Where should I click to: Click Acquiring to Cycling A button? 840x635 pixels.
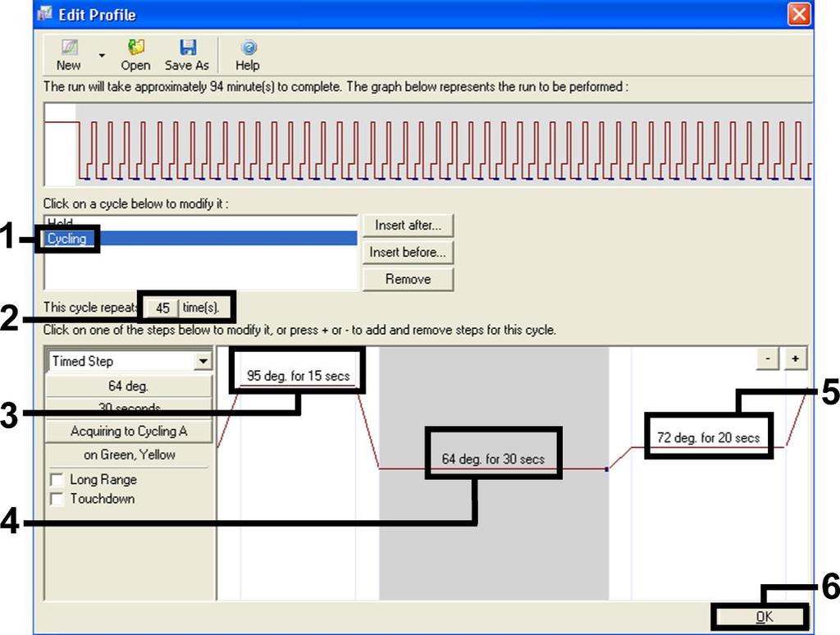click(129, 432)
